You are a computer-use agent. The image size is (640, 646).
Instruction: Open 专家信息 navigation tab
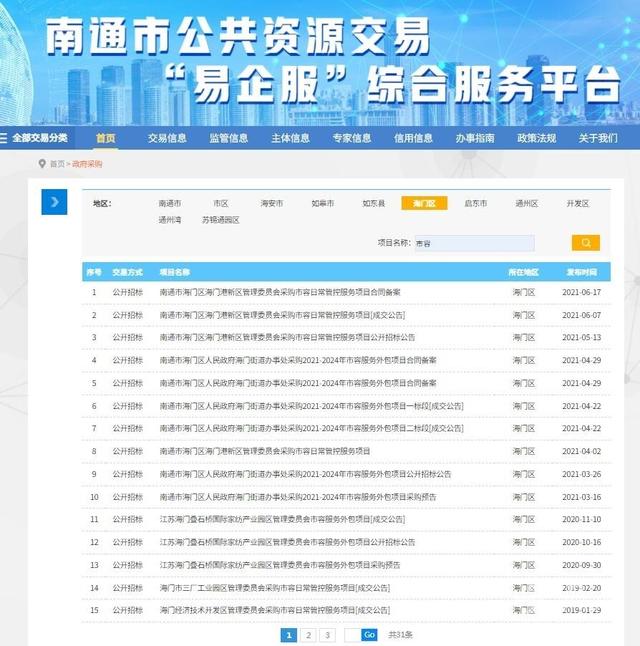[x=352, y=138]
